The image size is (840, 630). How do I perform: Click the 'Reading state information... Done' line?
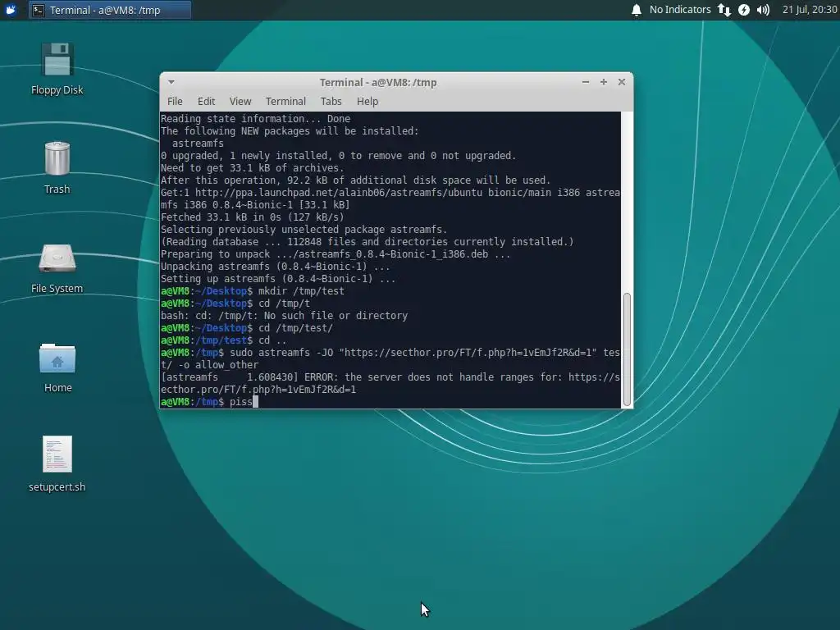point(256,118)
